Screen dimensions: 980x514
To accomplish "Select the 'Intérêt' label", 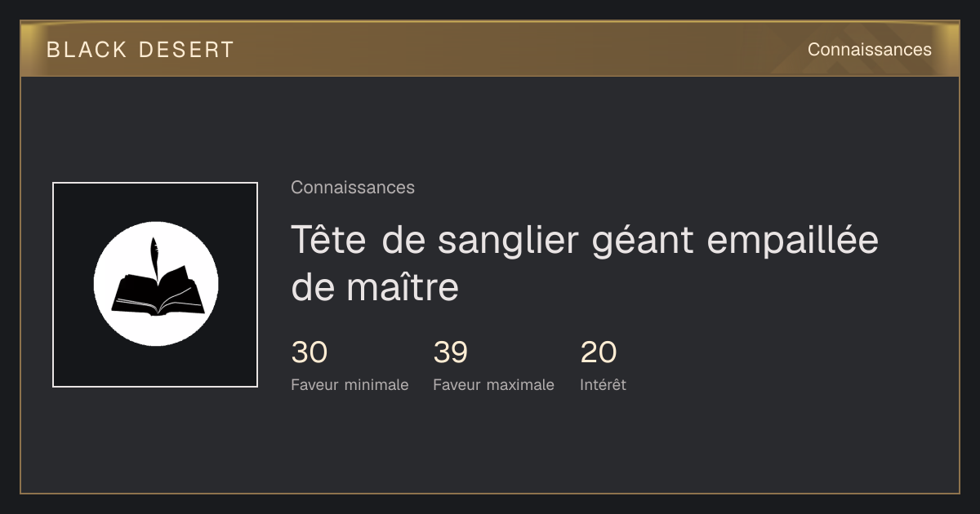I will pyautogui.click(x=603, y=385).
